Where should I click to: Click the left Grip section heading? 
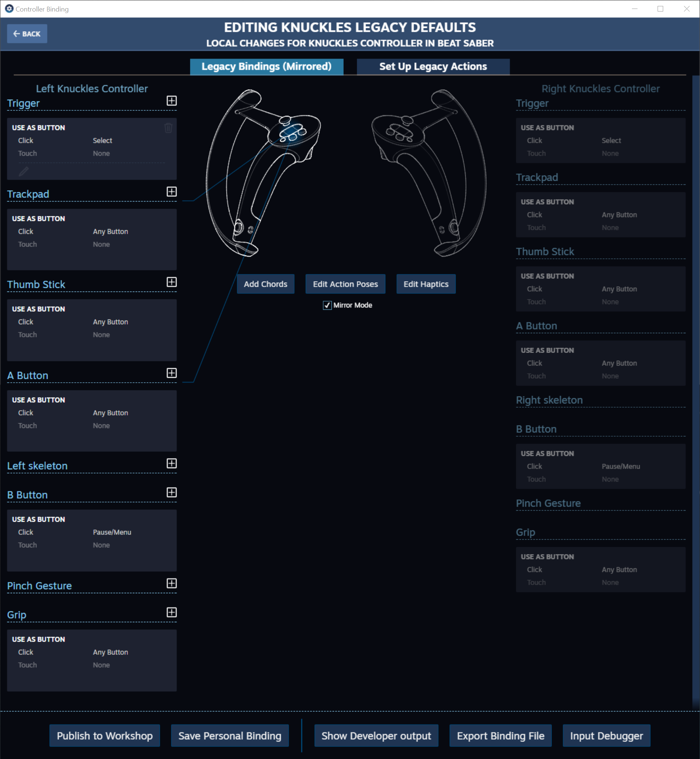17,615
